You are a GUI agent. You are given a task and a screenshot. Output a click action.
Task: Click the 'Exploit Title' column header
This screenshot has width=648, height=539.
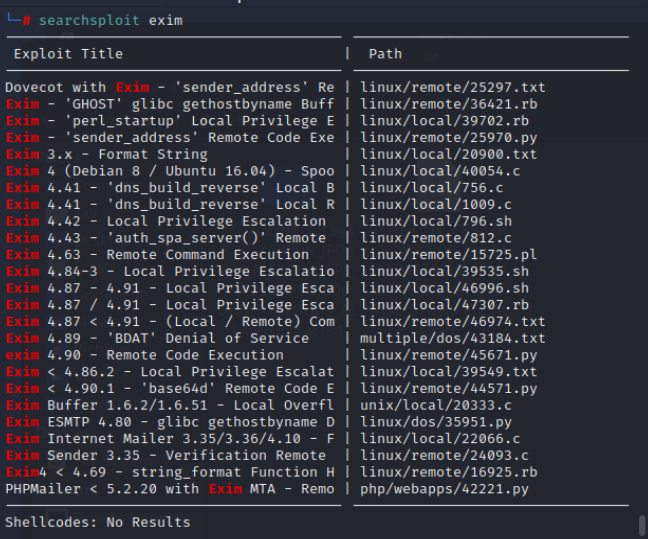point(68,54)
